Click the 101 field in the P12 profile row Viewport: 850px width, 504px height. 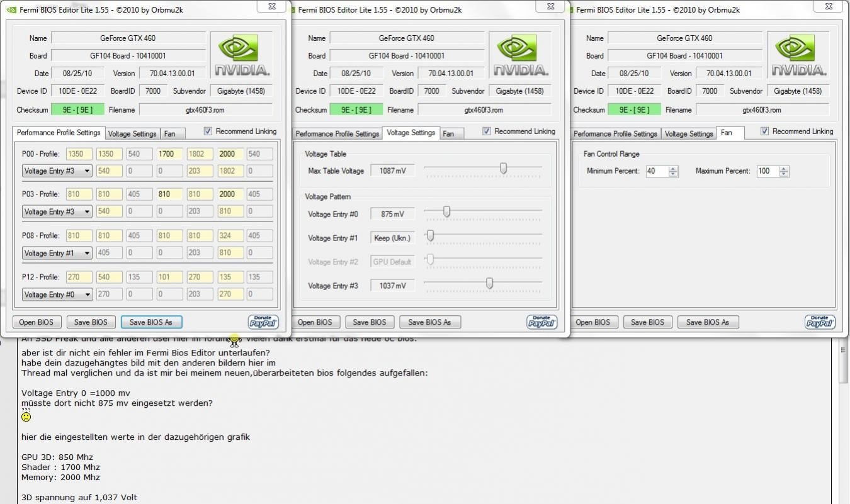[169, 277]
